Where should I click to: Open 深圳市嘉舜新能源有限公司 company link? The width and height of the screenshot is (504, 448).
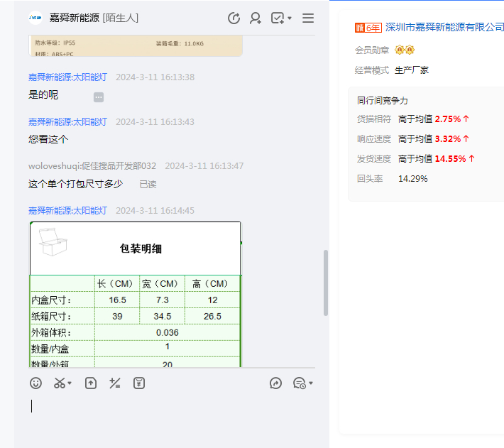pos(444,28)
